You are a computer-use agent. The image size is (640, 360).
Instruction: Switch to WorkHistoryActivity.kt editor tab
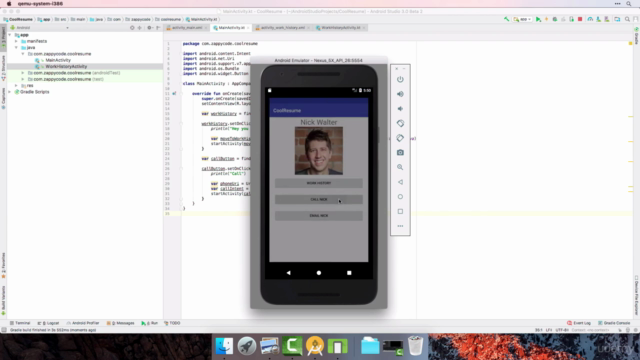[x=340, y=28]
